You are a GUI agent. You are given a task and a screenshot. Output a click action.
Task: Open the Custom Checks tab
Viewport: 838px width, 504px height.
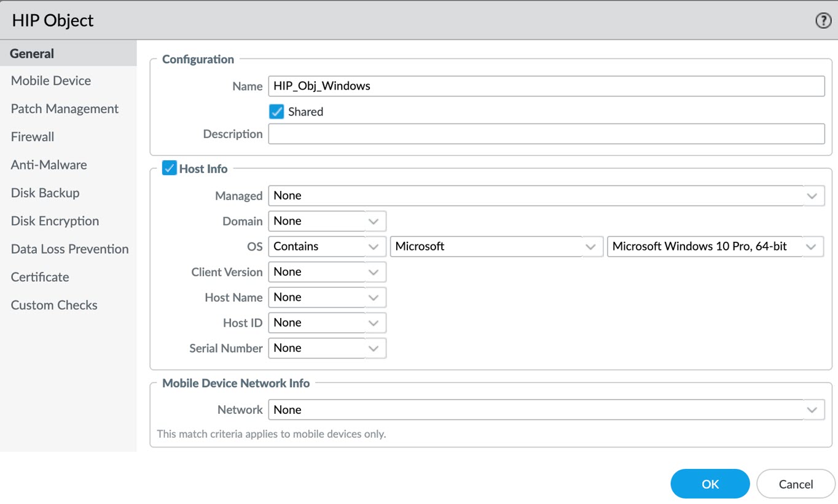coord(54,305)
